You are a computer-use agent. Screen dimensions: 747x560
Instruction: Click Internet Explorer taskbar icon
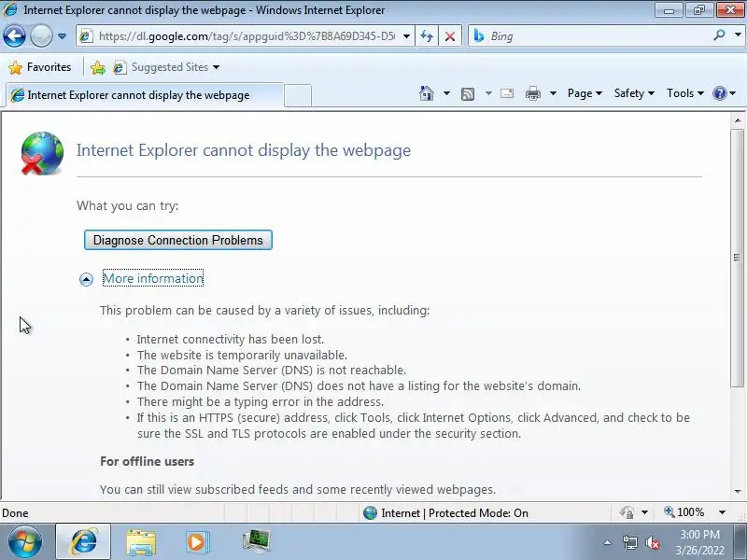pyautogui.click(x=83, y=542)
